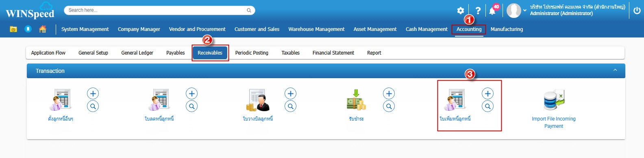Click the ใบวางบิลลูกหนี้ businessman icon
The height and width of the screenshot is (158, 644).
[258, 100]
